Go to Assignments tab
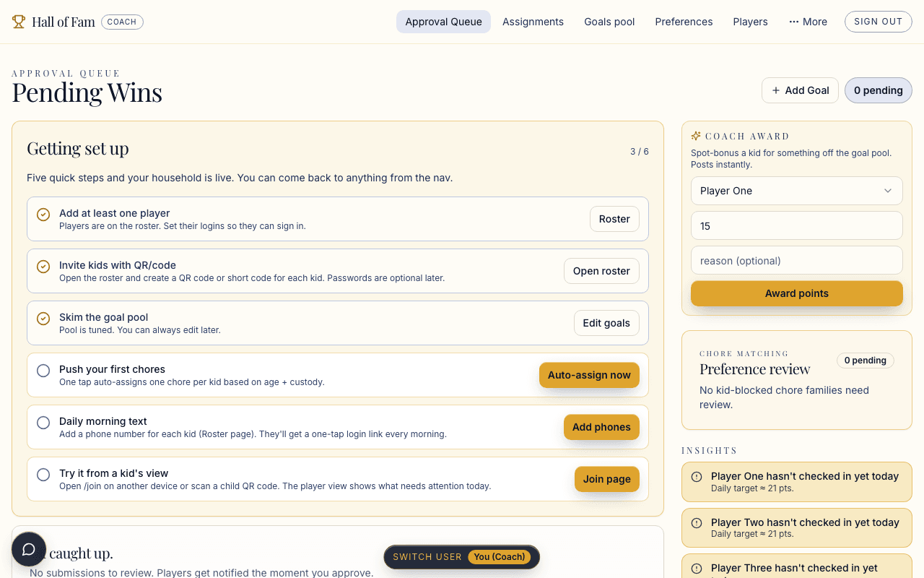 point(533,22)
